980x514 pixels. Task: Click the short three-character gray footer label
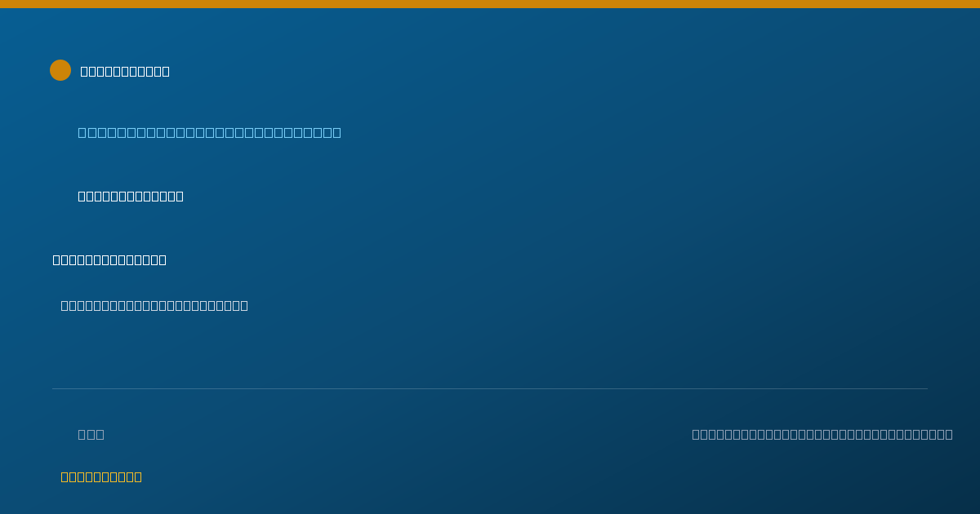coord(91,434)
